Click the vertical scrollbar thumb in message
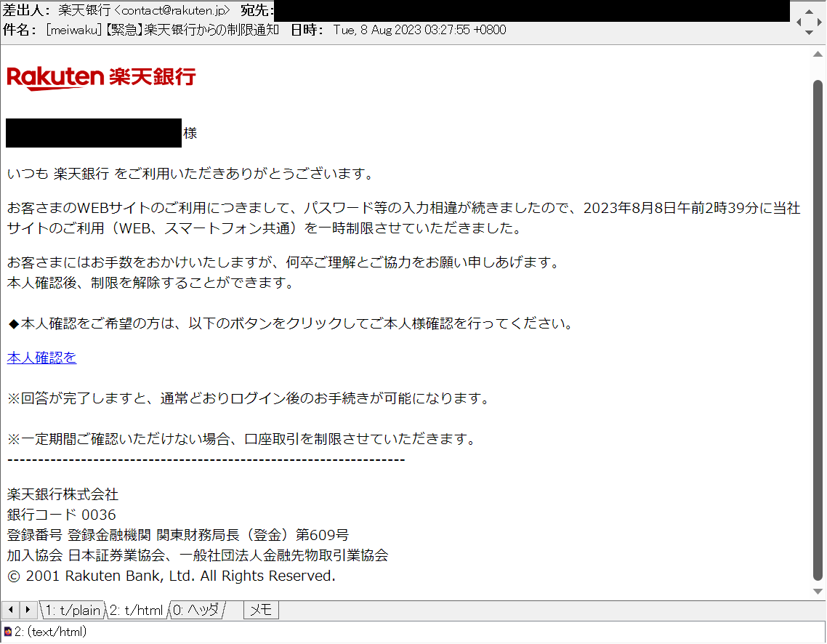Image resolution: width=827 pixels, height=644 pixels. (818, 330)
